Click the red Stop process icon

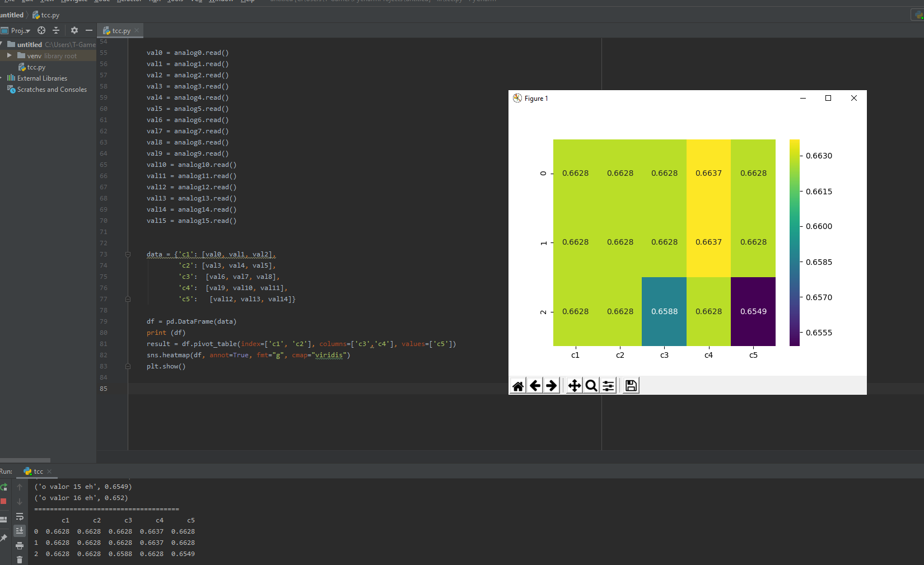(x=4, y=501)
